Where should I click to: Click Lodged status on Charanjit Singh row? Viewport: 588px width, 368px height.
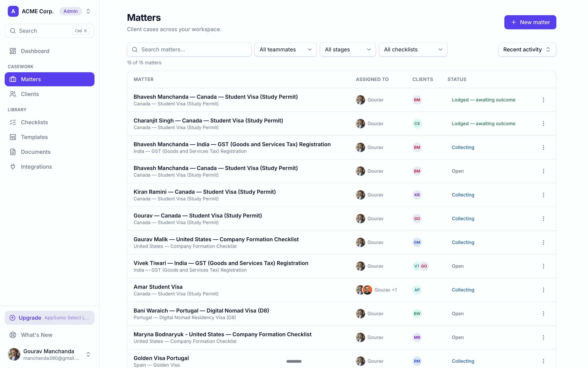tap(483, 124)
